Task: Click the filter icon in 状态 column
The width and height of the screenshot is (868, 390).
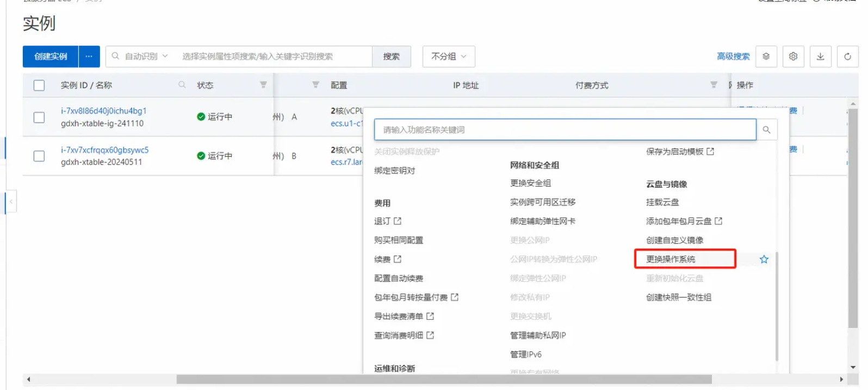Action: [263, 85]
